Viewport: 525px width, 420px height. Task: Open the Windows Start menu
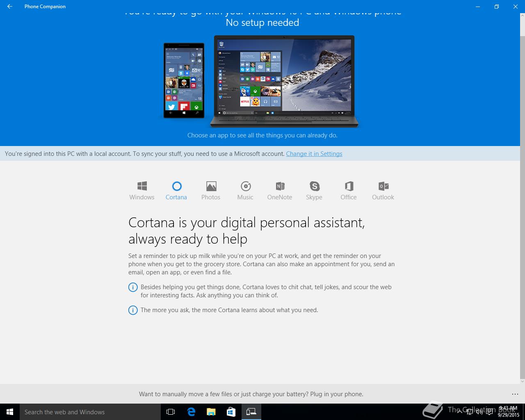[10, 412]
